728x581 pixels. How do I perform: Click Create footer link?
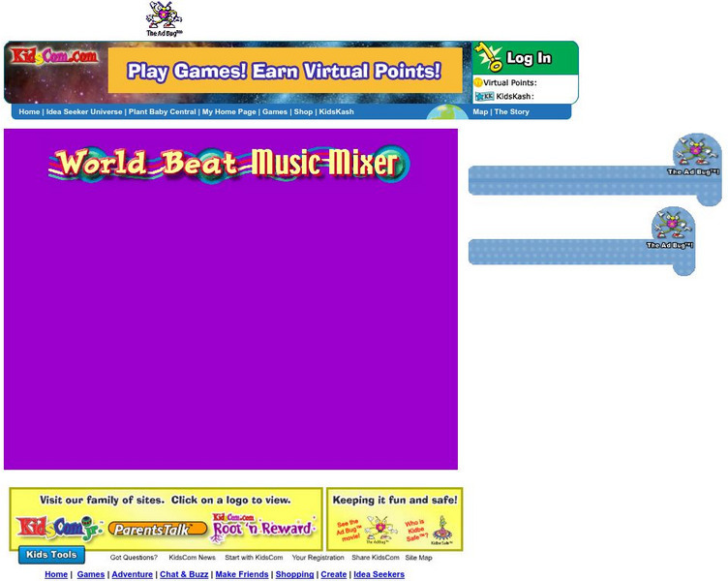333,574
